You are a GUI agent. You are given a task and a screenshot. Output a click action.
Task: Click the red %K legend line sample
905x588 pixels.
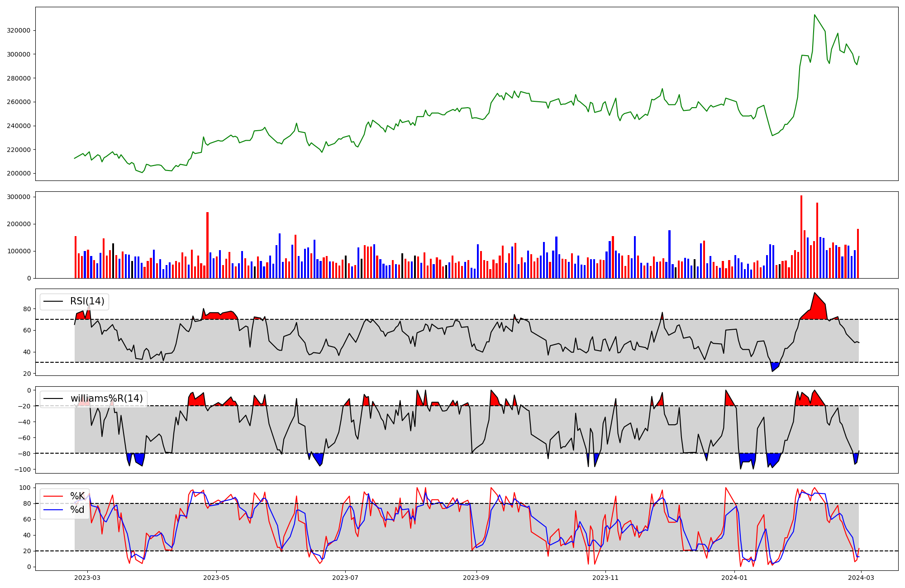[52, 496]
